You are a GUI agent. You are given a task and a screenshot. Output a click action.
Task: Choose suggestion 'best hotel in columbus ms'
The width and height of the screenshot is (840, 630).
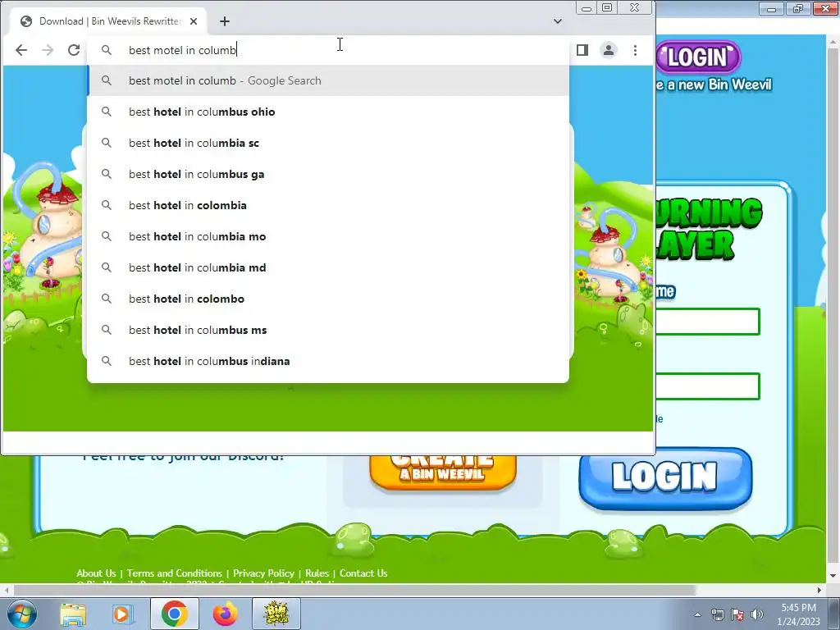328,330
